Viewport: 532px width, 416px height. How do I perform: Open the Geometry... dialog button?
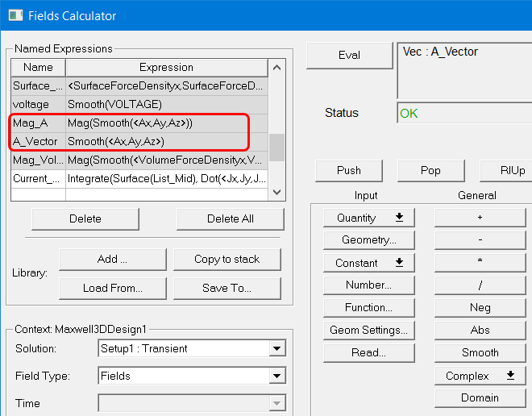pyautogui.click(x=369, y=240)
